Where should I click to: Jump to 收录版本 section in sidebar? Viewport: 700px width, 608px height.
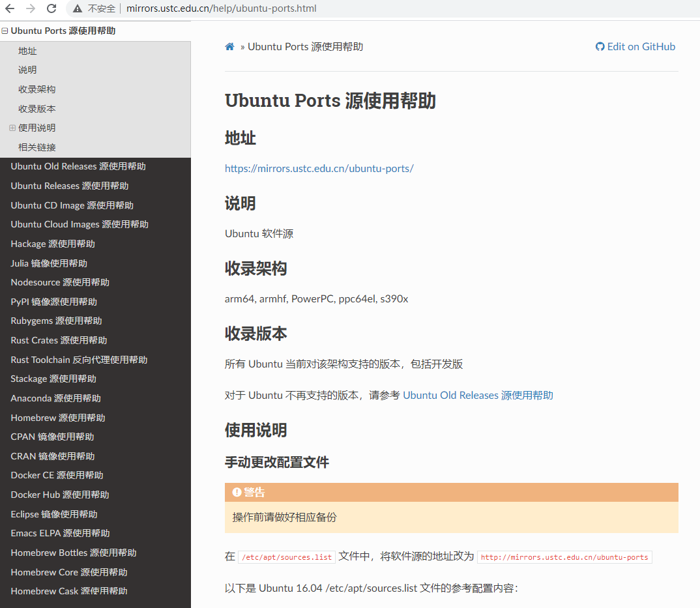[x=36, y=108]
